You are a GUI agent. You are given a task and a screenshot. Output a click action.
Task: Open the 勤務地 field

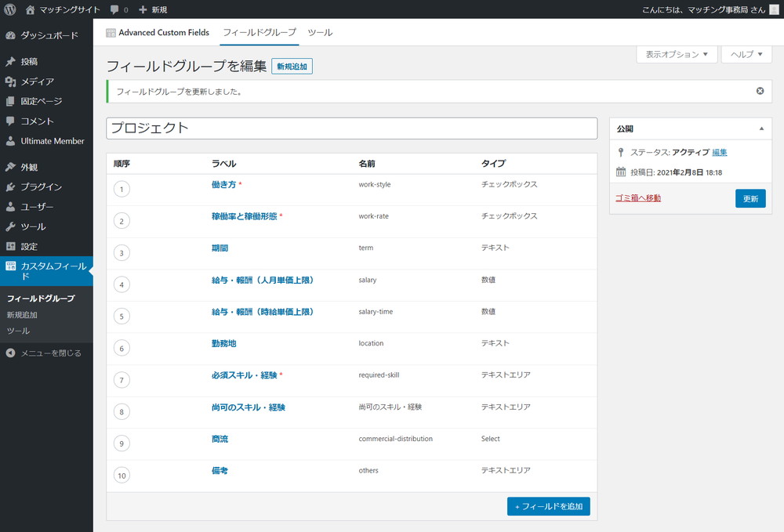click(x=223, y=343)
